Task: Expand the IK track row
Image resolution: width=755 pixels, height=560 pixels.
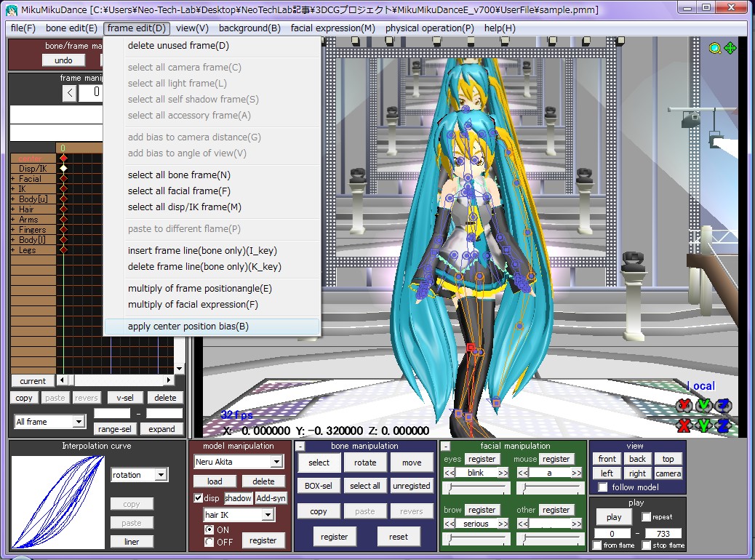Action: 13,189
